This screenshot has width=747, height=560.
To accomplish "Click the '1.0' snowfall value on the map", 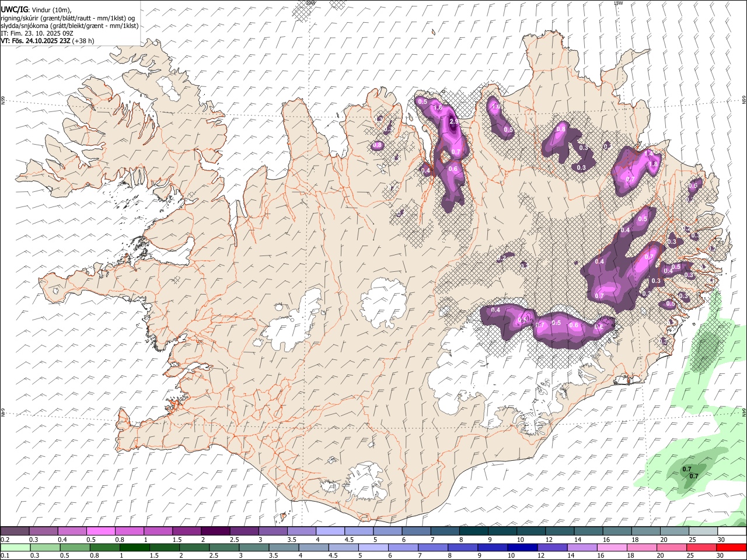I will [x=495, y=107].
